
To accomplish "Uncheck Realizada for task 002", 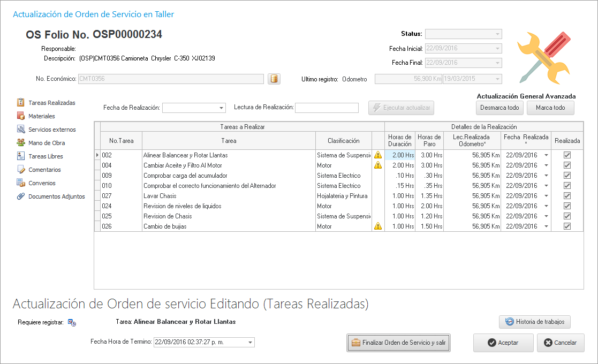I will coord(567,155).
